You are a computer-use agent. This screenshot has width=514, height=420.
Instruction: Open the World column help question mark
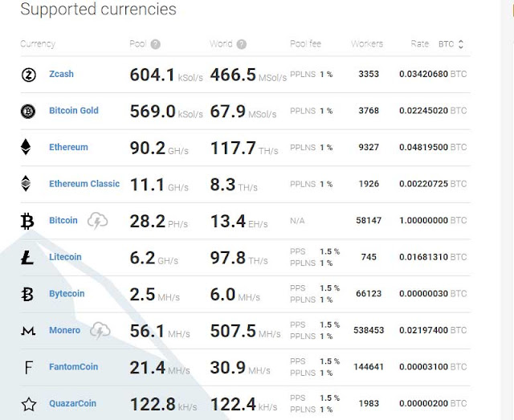(x=242, y=44)
